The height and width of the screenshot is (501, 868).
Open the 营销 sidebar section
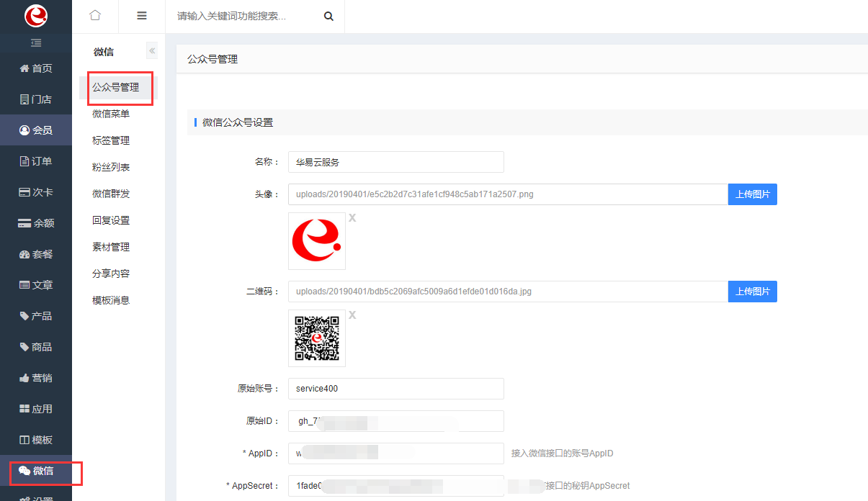(36, 378)
